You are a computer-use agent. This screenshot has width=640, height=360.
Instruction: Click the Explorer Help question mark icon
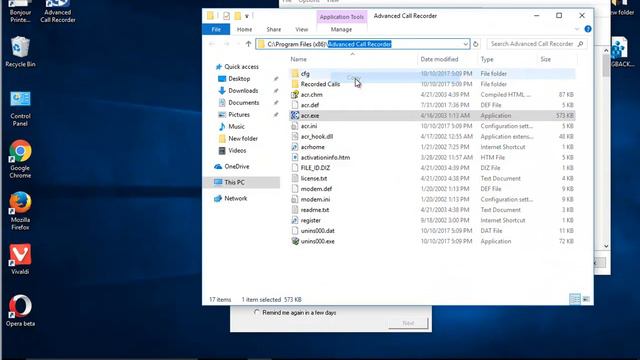click(588, 29)
